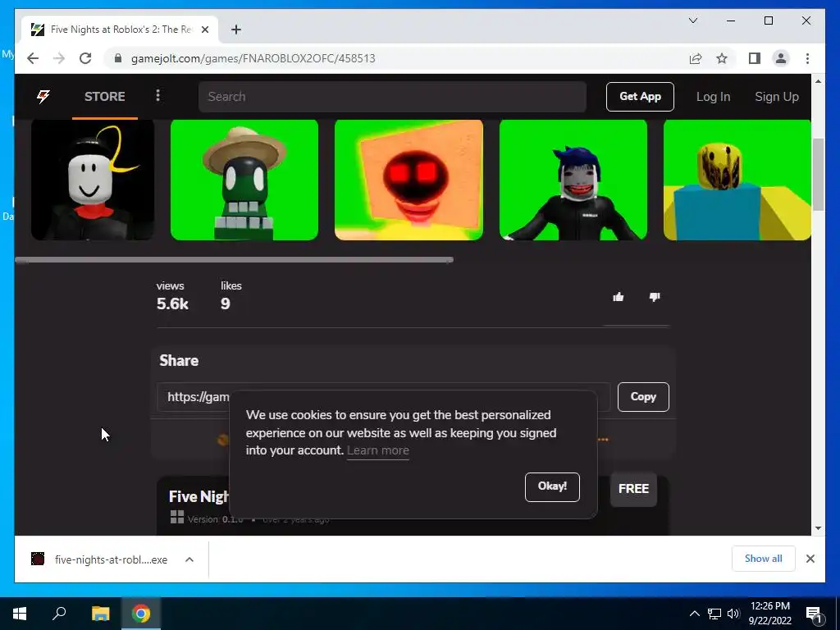Image resolution: width=840 pixels, height=630 pixels.
Task: Click the Windows platform icon beside Version
Action: (x=177, y=517)
